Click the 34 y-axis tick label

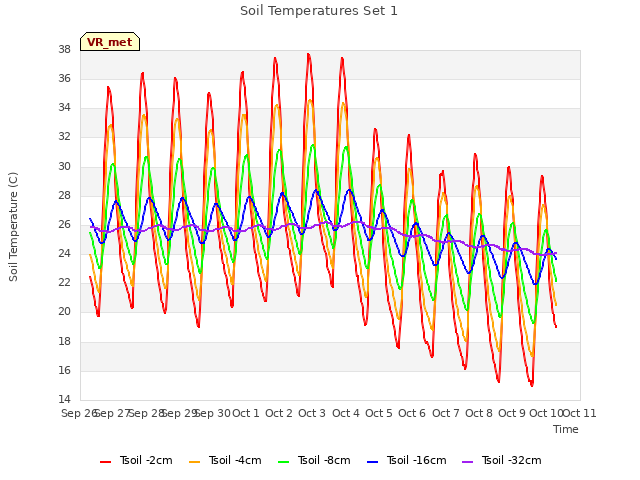pos(64,108)
